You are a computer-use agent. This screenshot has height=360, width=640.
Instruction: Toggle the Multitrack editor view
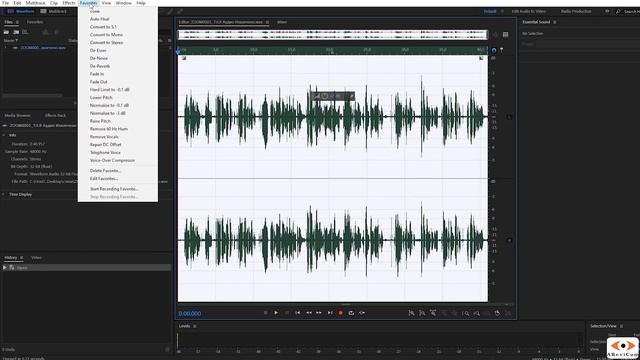[53, 11]
